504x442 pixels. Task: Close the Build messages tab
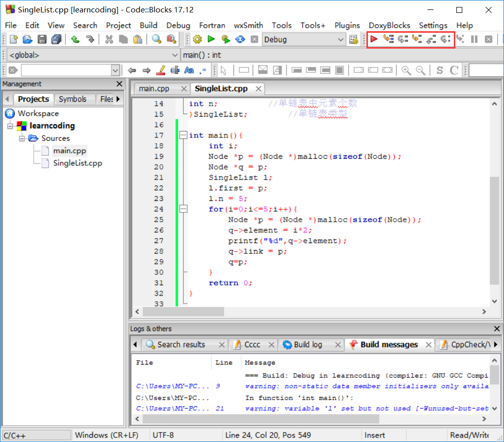428,345
